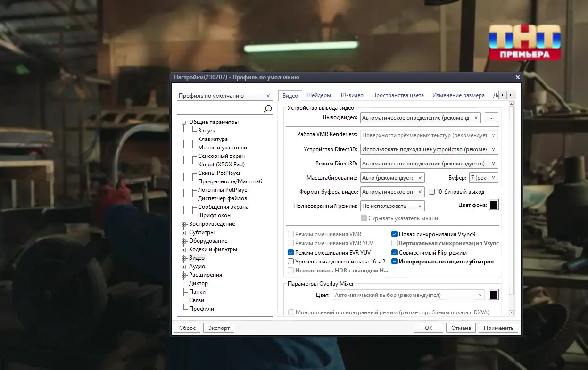Select Мышь и указатели tree item
The image size is (588, 370).
click(223, 148)
